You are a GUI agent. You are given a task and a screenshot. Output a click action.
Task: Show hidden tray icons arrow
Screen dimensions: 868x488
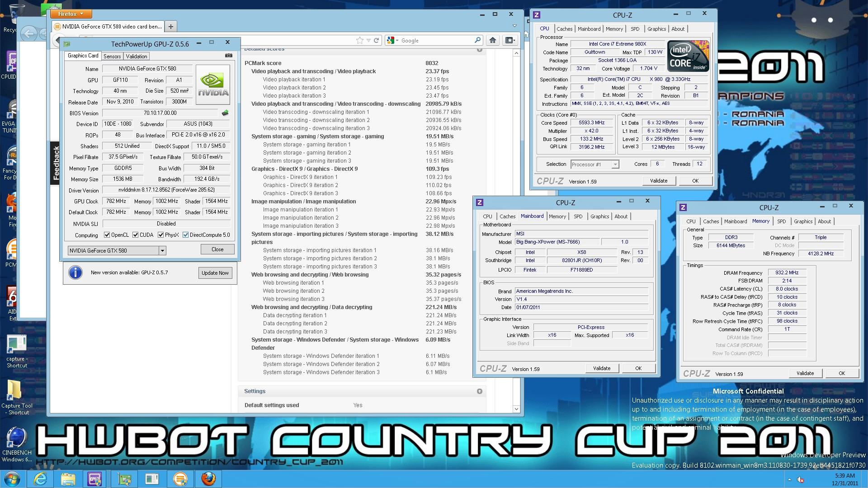pyautogui.click(x=789, y=479)
